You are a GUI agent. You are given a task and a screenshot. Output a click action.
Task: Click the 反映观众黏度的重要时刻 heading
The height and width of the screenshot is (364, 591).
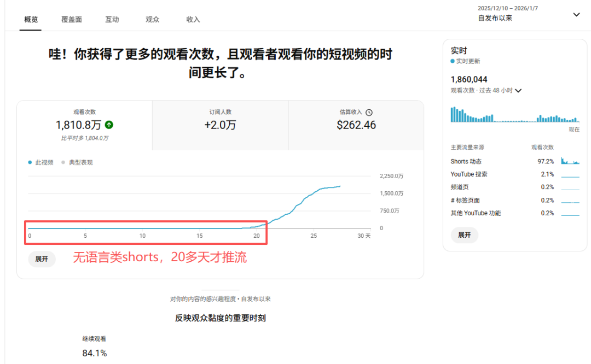point(221,318)
